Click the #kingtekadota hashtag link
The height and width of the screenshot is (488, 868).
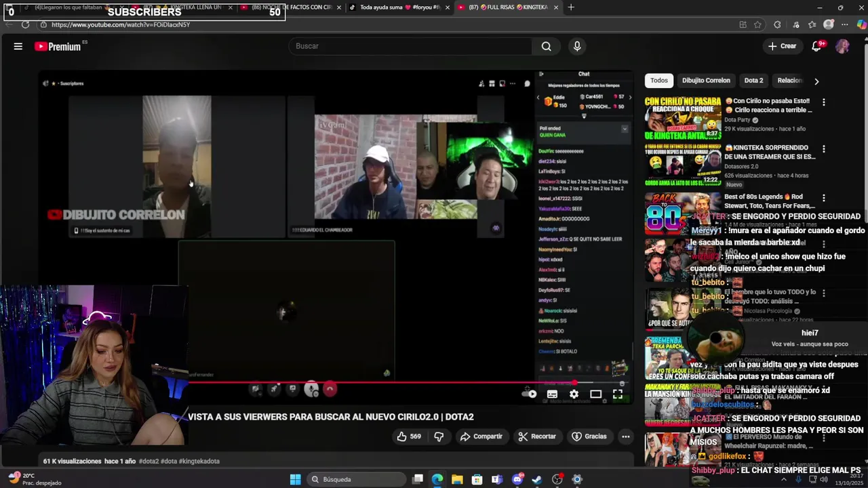pos(199,462)
